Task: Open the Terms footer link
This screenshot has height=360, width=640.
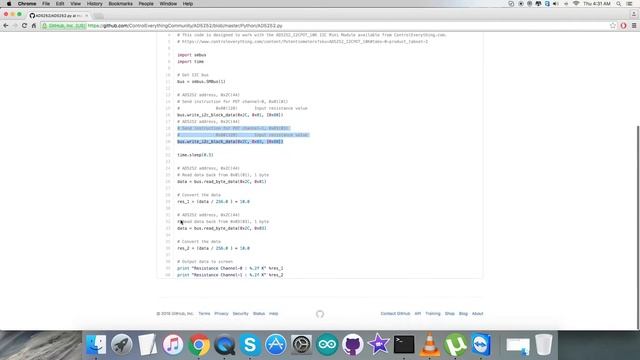Action: 204,313
